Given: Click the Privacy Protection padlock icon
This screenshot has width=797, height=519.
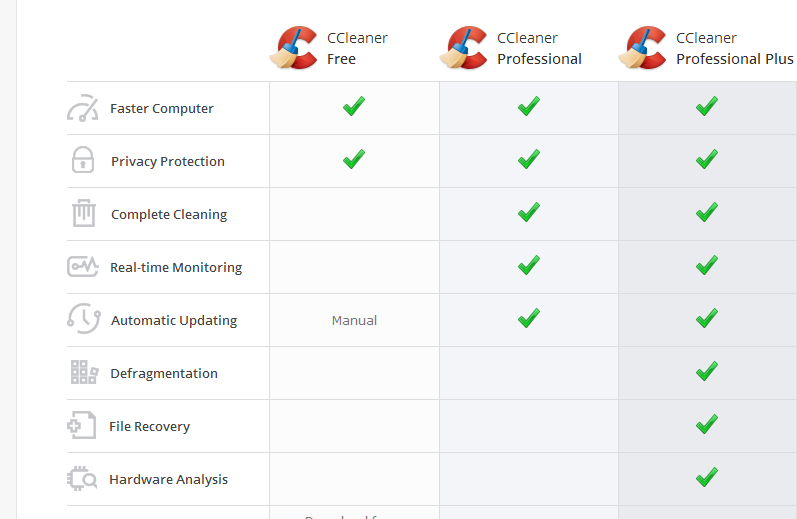Looking at the screenshot, I should point(83,160).
